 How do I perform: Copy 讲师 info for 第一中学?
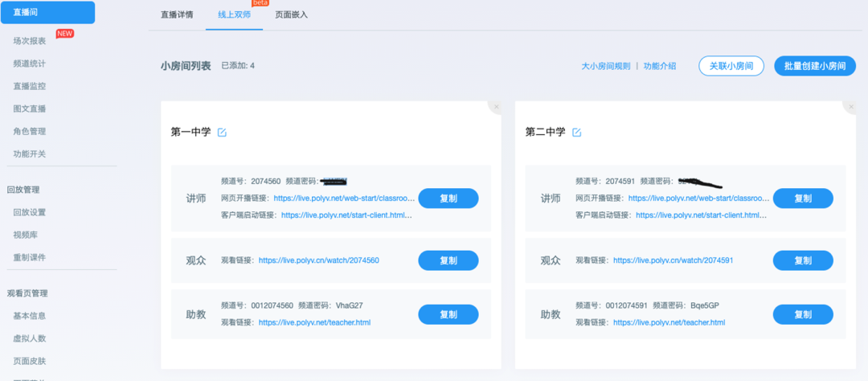tap(448, 199)
